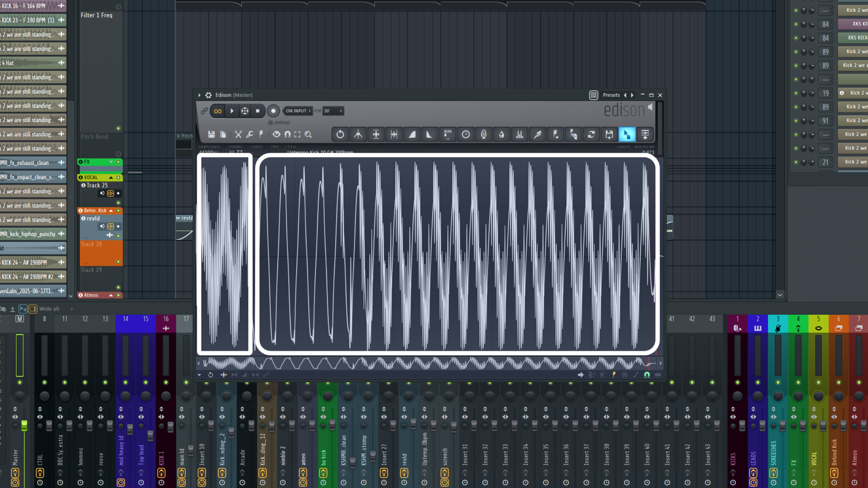Screen dimensions: 868x488
Task: Adjust the Master mixer volume fader
Action: [24, 425]
